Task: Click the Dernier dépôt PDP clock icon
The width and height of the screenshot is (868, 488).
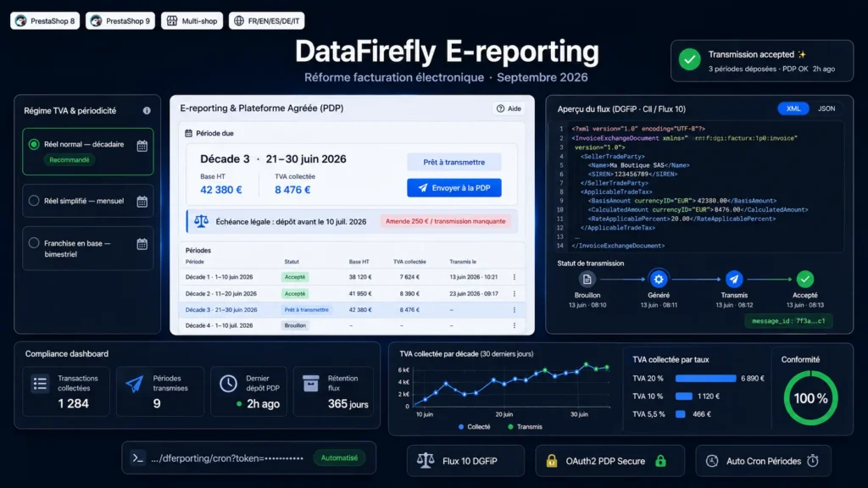Action: (228, 384)
